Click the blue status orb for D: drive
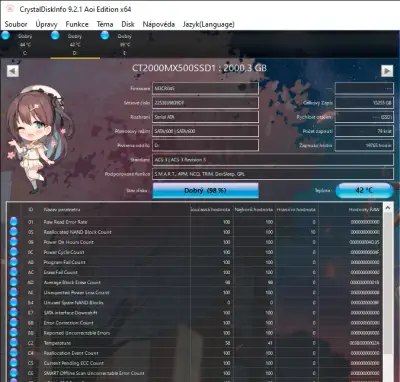Screen dimensions: 400x382 [55, 35]
